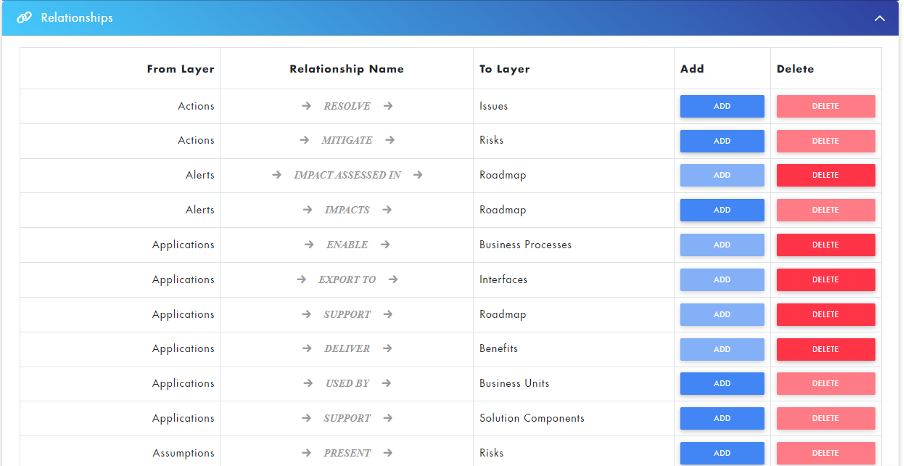Delete the Alerts IMPACT ASSESSED IN Roadmap relationship
The image size is (904, 466).
825,175
